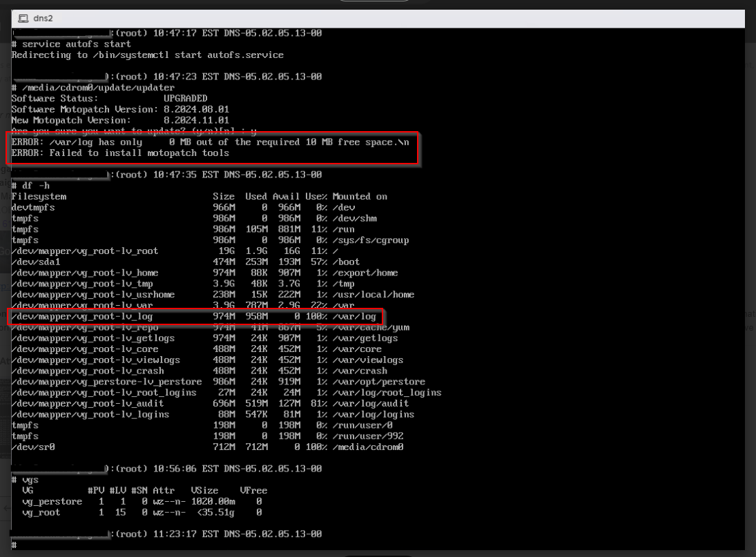Screen dimensions: 756x557
Task: Click 'Redirecting to /bin/systemctl start autofs.service' line
Action: click(148, 55)
